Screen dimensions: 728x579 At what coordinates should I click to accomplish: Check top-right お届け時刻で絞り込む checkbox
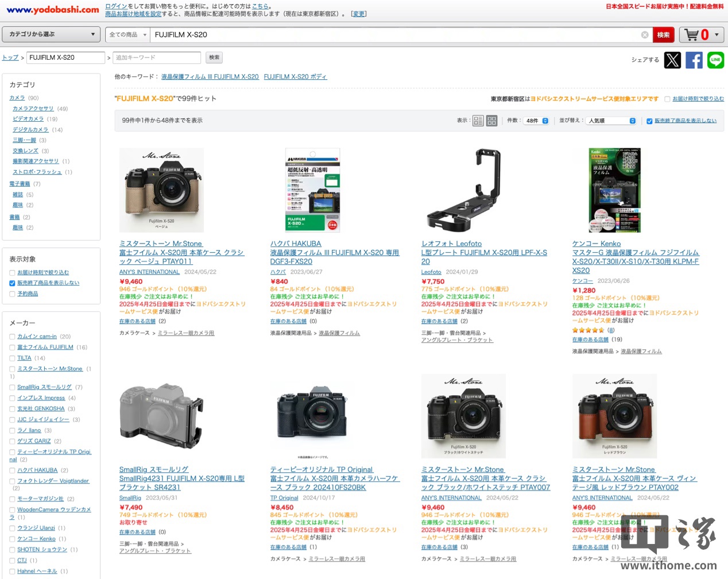(667, 99)
